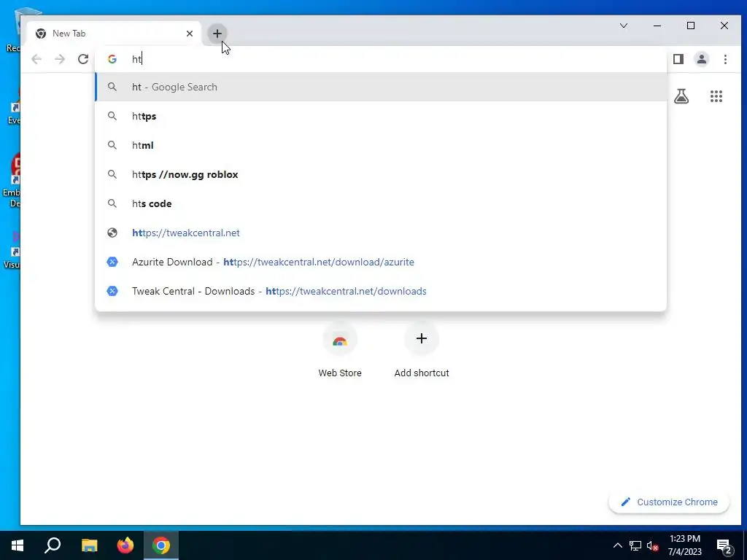The width and height of the screenshot is (747, 560).
Task: Click search icon beside 'https //now.gg roblox'
Action: tap(112, 174)
